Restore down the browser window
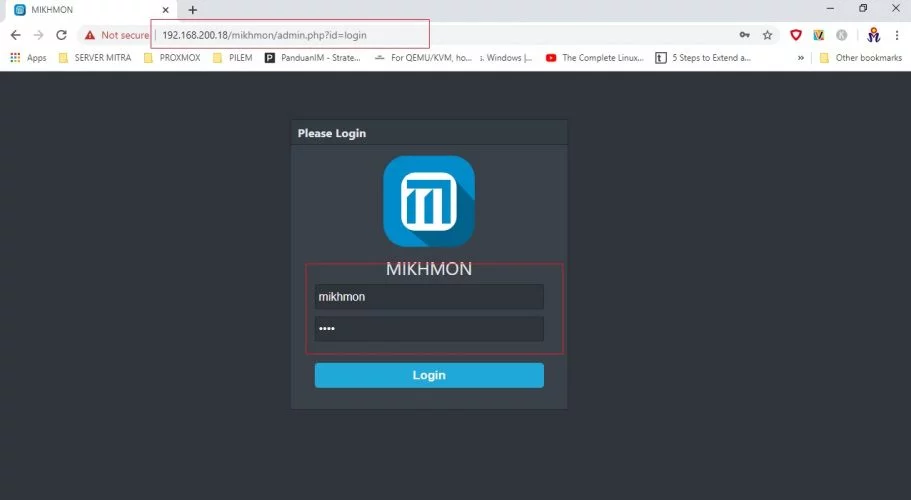The image size is (911, 500). [x=863, y=9]
